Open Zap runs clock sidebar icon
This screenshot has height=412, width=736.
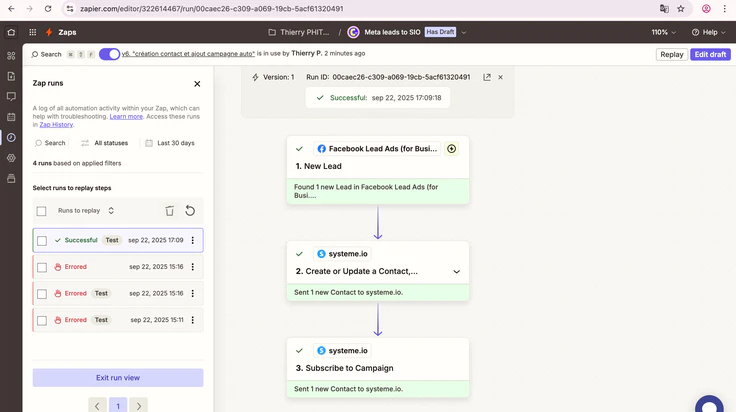pyautogui.click(x=11, y=137)
